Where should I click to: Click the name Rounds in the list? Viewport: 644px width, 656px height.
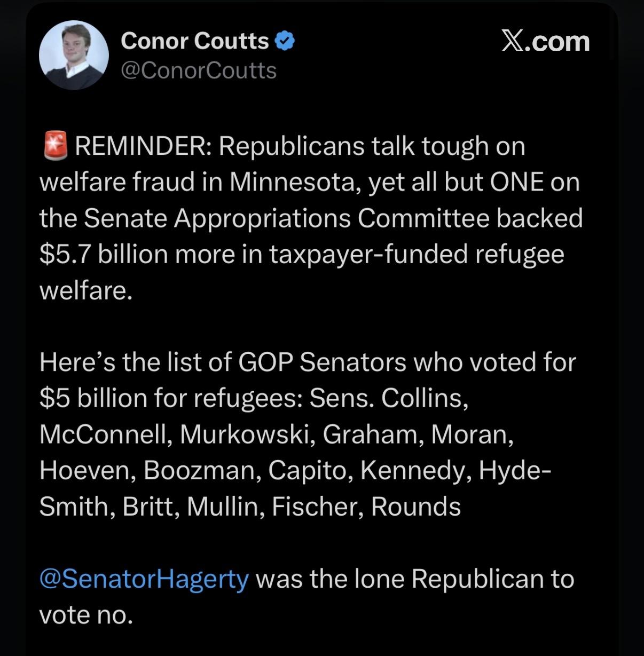[x=415, y=507]
